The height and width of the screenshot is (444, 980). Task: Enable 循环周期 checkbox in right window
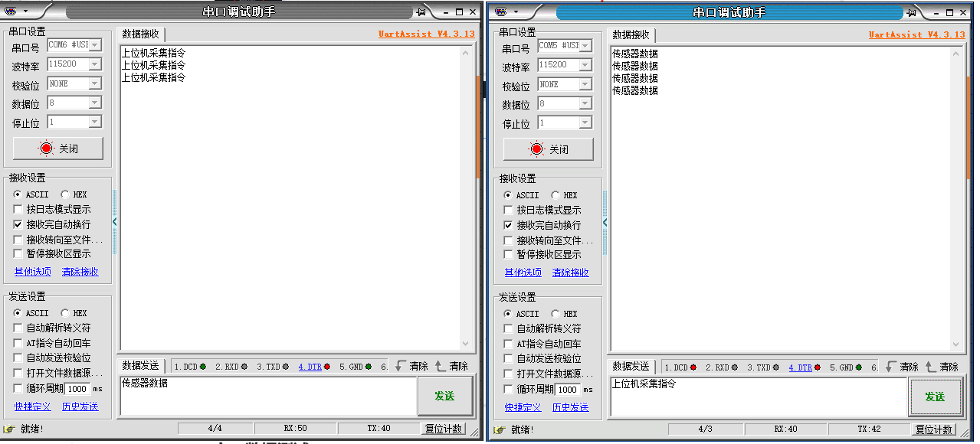pyautogui.click(x=509, y=389)
